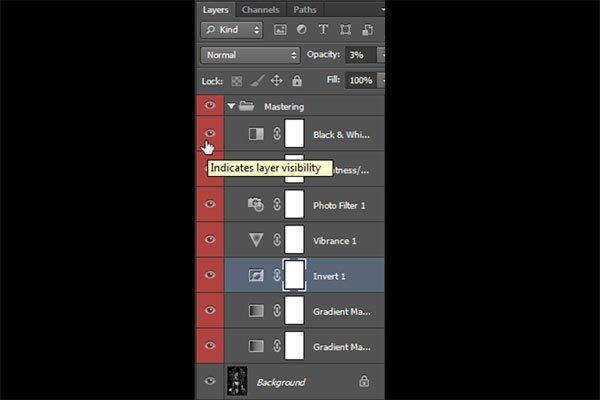Switch to the Paths tab

[305, 10]
